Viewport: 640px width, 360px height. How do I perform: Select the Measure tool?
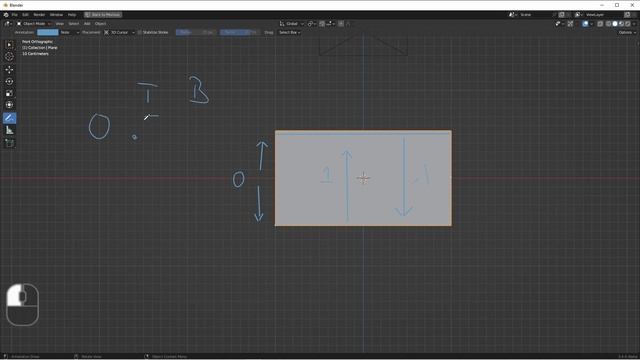(x=9, y=130)
